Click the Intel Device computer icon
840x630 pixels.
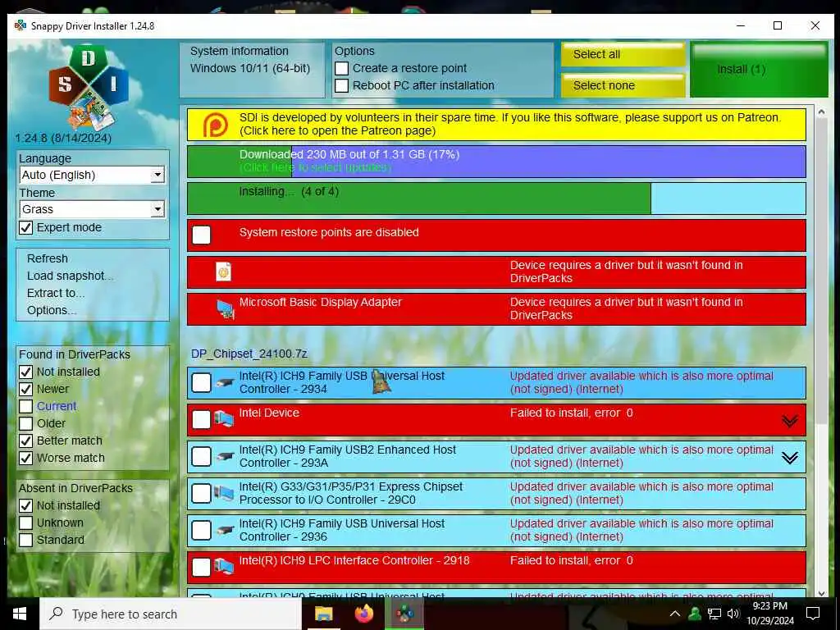pos(224,419)
